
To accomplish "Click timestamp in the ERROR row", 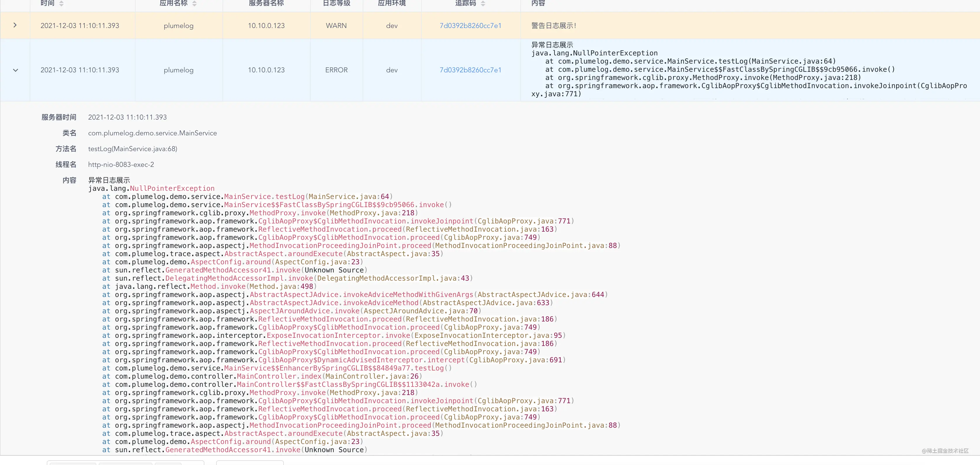I will tap(80, 70).
